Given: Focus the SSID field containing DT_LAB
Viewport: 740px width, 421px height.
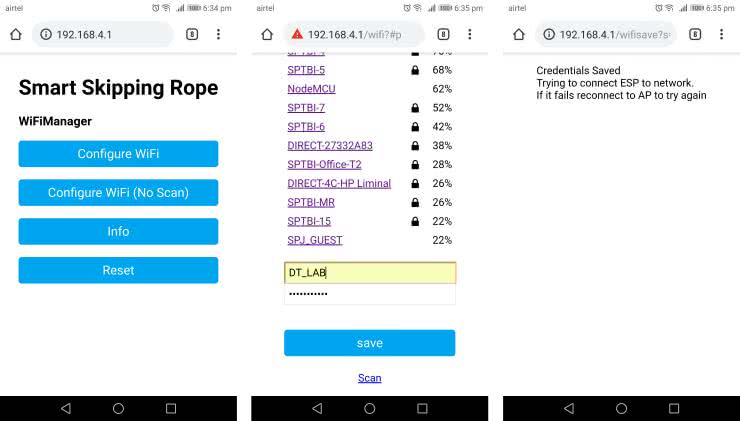Looking at the screenshot, I should [369, 273].
